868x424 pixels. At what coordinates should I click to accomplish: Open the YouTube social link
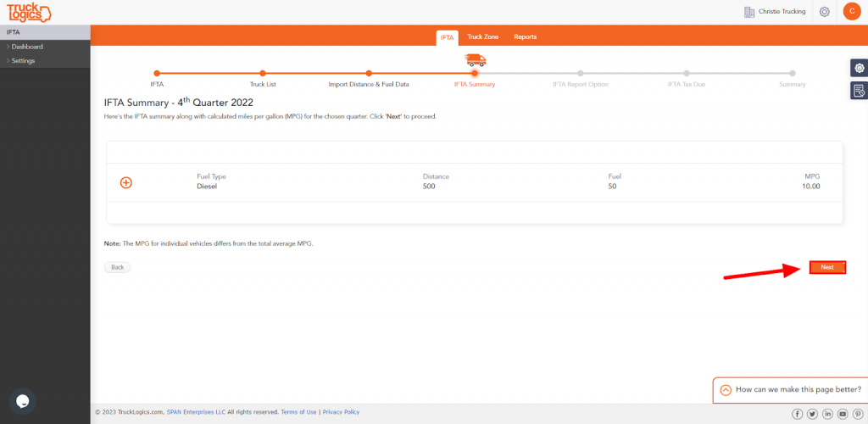coord(843,414)
